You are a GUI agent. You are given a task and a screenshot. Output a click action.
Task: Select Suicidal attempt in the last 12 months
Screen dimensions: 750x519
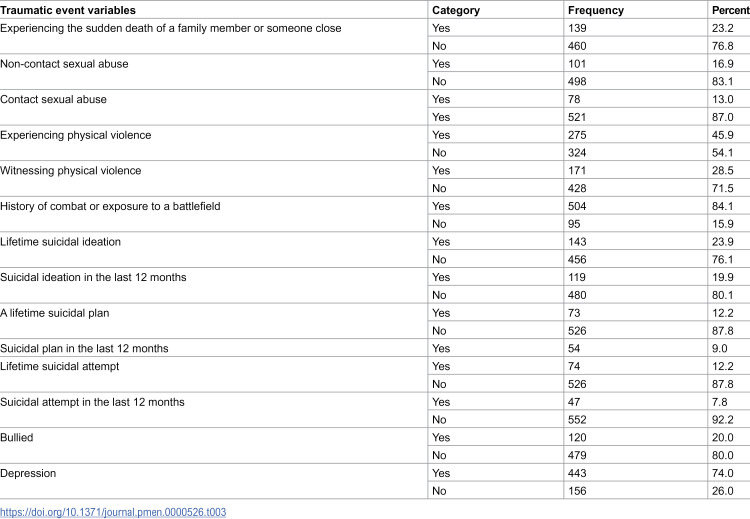click(92, 402)
